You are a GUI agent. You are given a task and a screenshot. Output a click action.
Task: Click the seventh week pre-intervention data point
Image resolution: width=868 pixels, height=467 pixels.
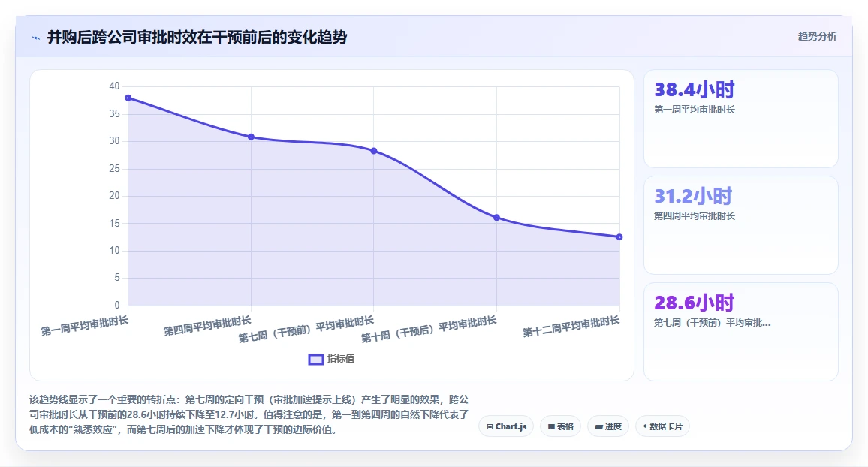click(374, 151)
